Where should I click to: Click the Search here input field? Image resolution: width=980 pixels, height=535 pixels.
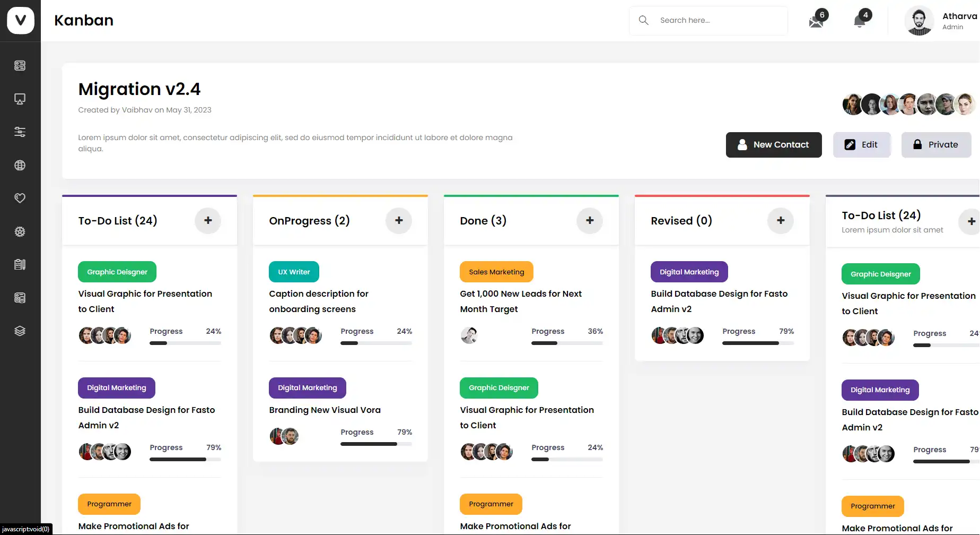pos(708,21)
